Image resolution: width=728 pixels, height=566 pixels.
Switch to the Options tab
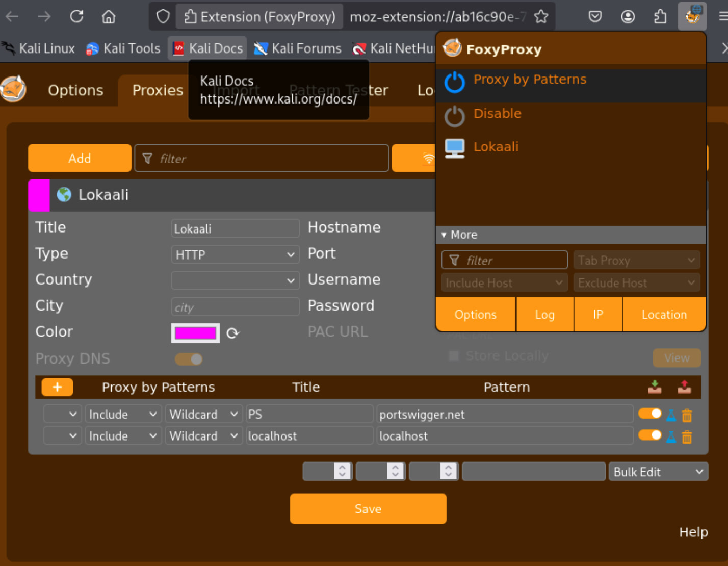(75, 90)
